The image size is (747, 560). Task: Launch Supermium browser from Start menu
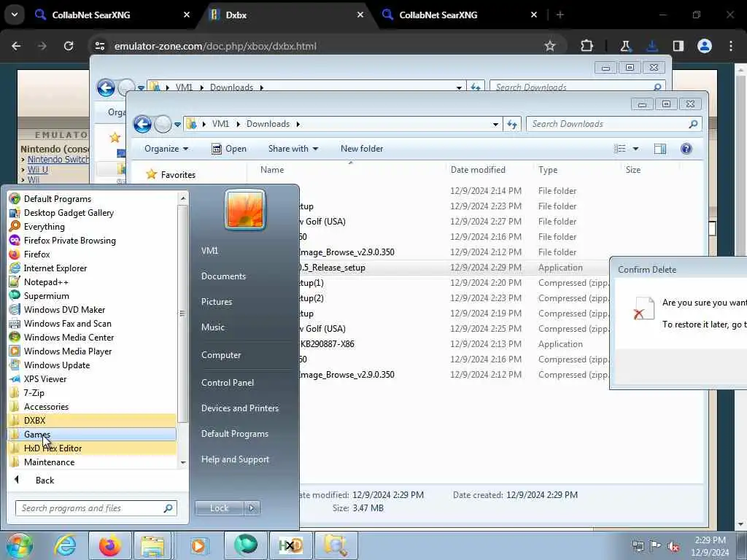pos(46,296)
